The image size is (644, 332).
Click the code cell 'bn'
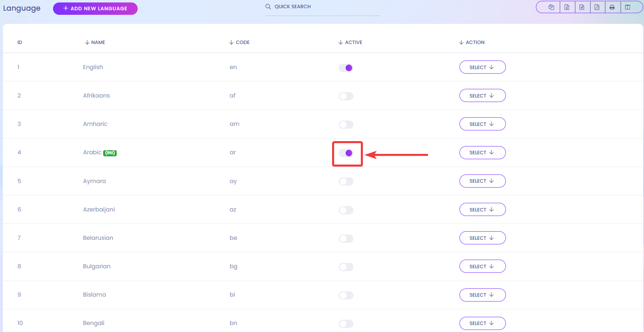[233, 323]
